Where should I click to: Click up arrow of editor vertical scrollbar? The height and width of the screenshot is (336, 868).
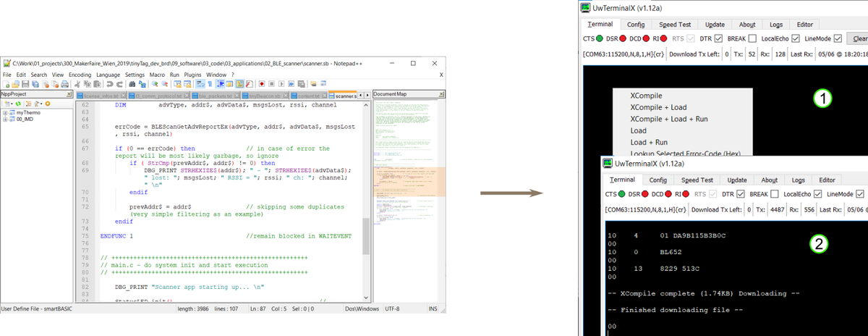[366, 105]
